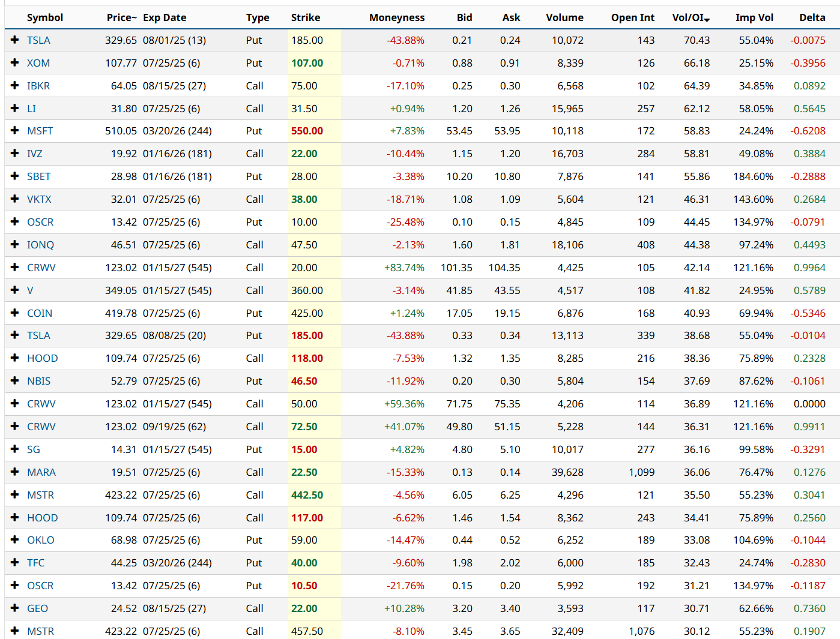Expand the VKTX row plus icon
This screenshot has width=840, height=639.
[x=15, y=199]
